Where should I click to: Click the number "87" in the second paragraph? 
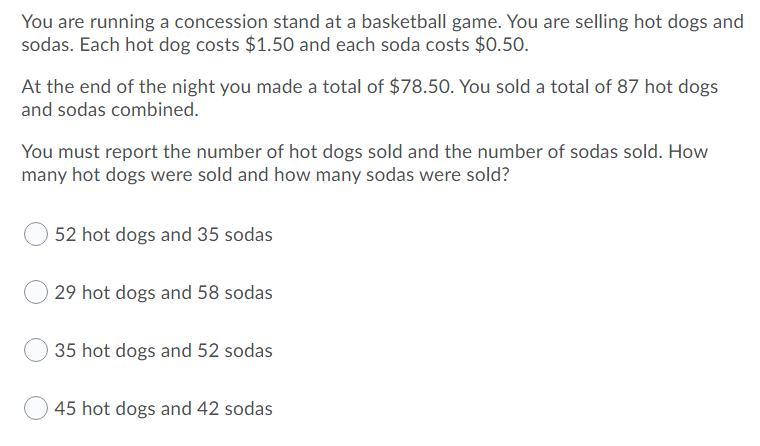point(628,87)
